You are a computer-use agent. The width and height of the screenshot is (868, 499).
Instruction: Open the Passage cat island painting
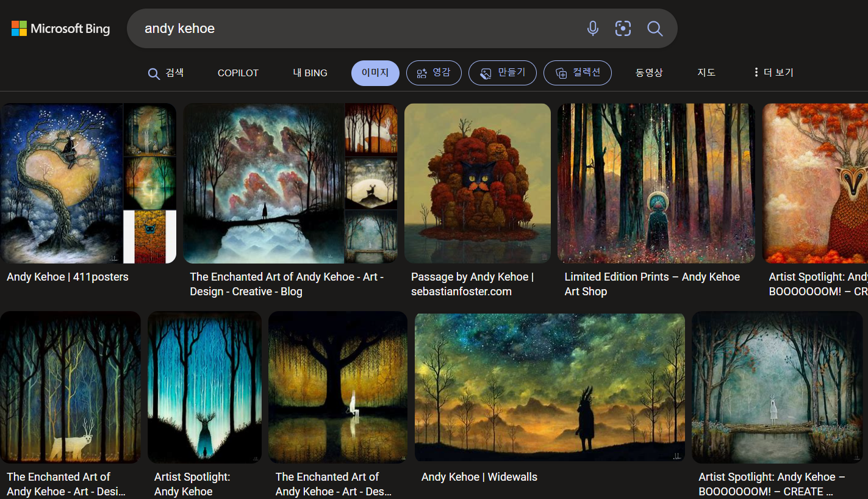tap(478, 183)
